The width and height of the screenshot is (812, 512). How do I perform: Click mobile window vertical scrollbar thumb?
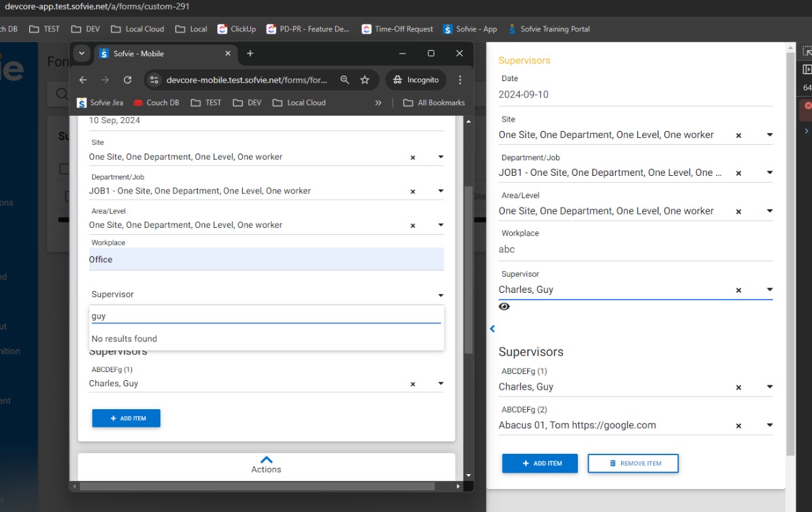tap(468, 269)
